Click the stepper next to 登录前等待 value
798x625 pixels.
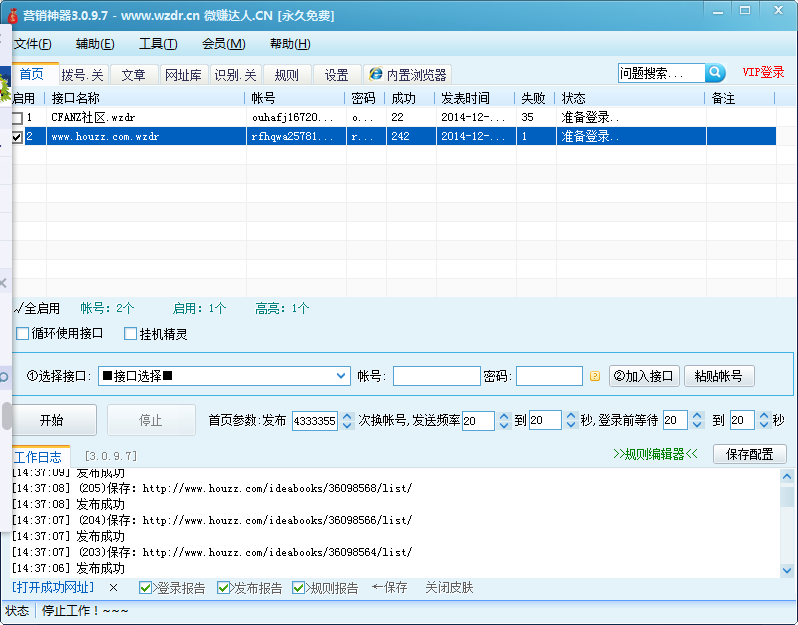click(x=697, y=420)
